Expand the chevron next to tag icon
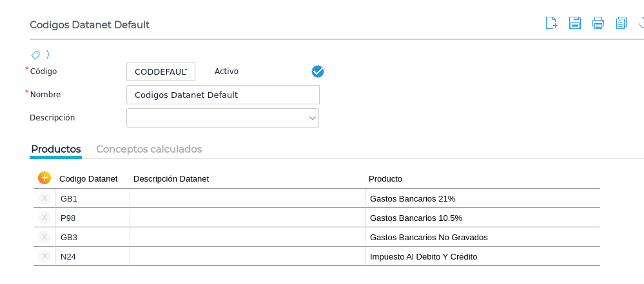 pyautogui.click(x=48, y=55)
